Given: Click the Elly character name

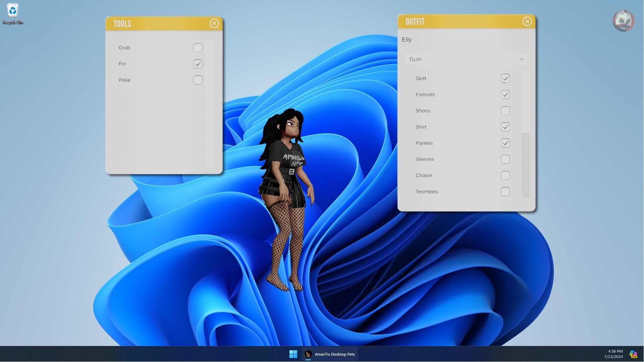Looking at the screenshot, I should click(407, 39).
